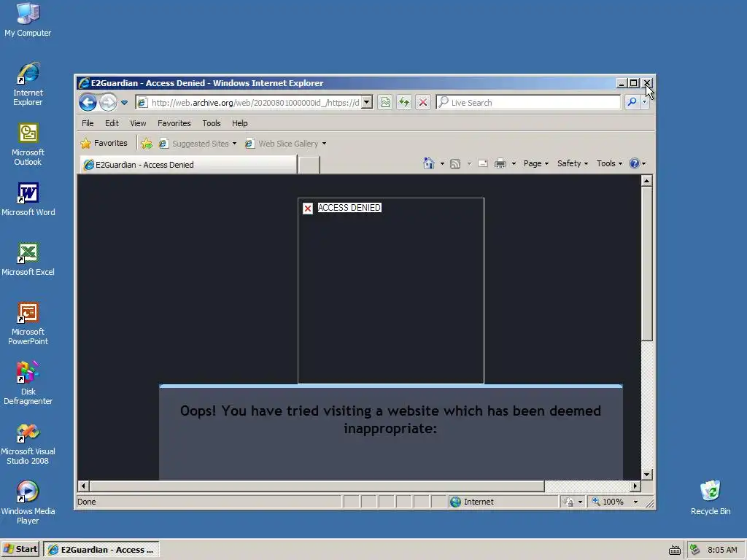Open the Suggested Sites link

pyautogui.click(x=197, y=144)
